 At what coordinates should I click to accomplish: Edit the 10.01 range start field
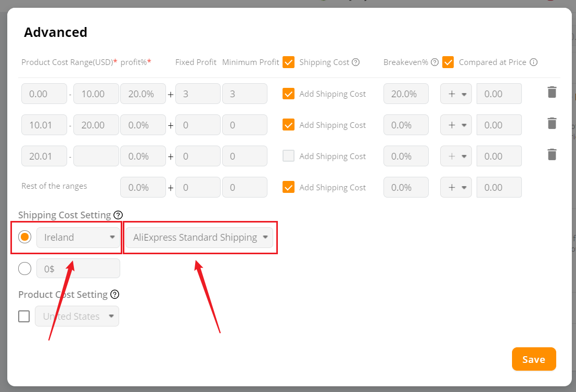[44, 125]
